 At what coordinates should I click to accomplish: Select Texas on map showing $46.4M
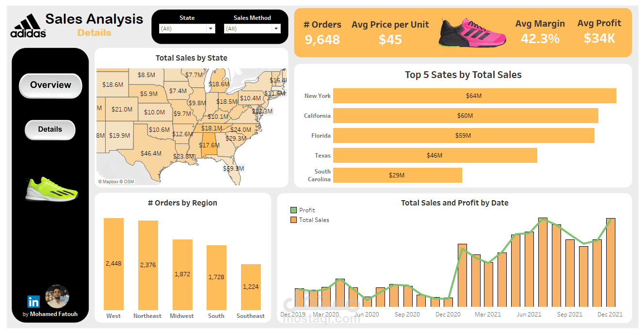click(151, 153)
